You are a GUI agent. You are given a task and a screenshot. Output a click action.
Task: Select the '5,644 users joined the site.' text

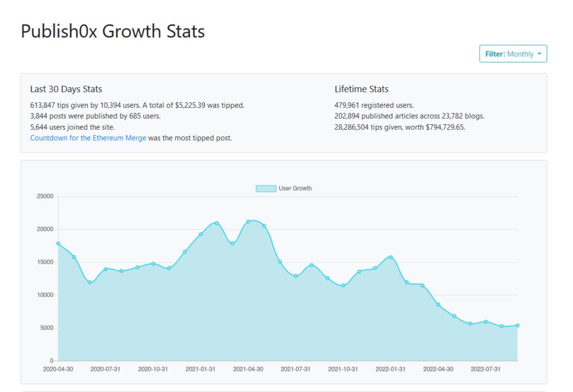[72, 127]
